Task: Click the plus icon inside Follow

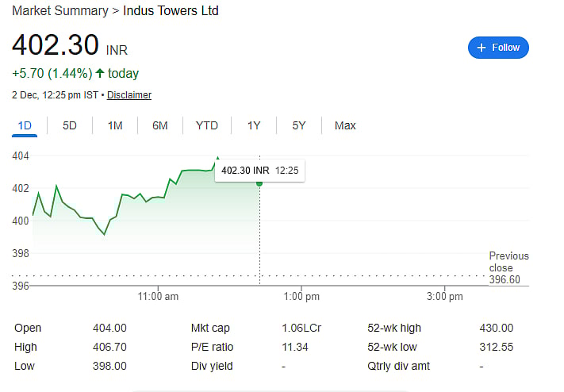Action: [480, 48]
